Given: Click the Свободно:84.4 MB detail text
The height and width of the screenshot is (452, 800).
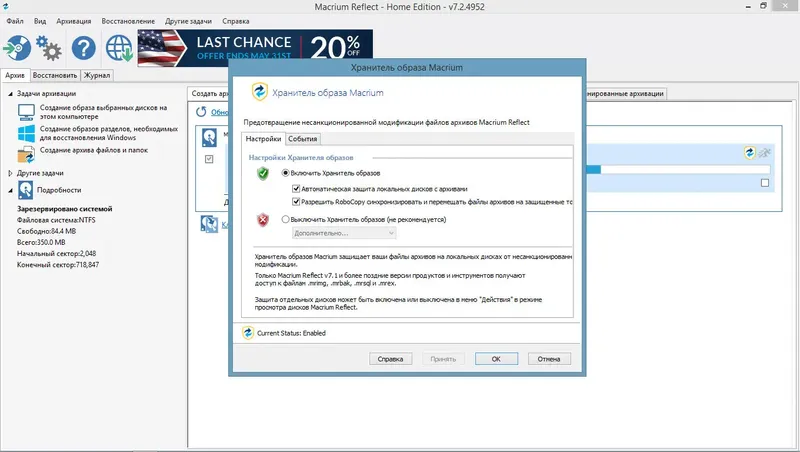Looking at the screenshot, I should (46, 231).
